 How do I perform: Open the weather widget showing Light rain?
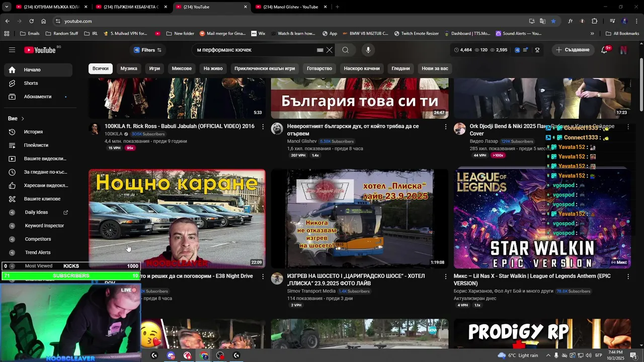tap(518, 355)
